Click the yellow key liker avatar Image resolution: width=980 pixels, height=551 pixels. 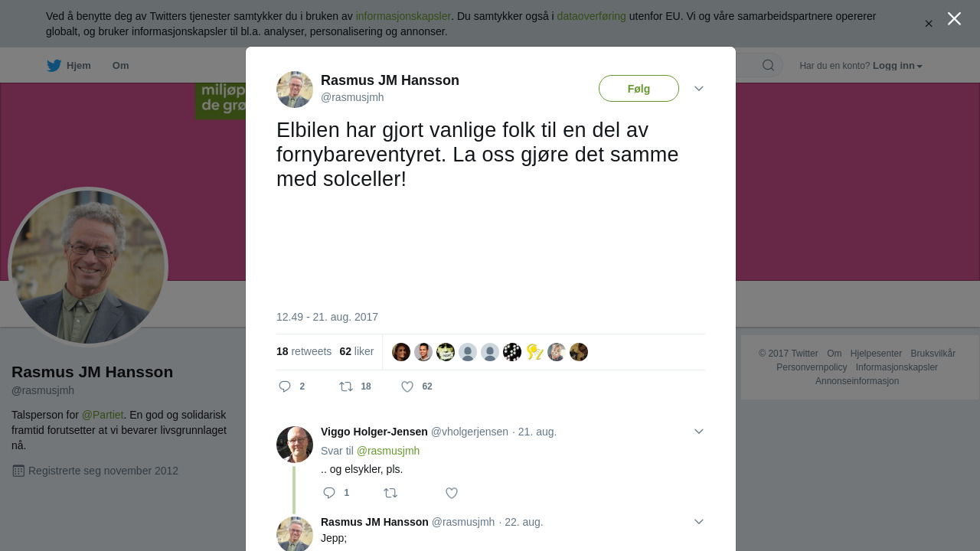coord(534,352)
